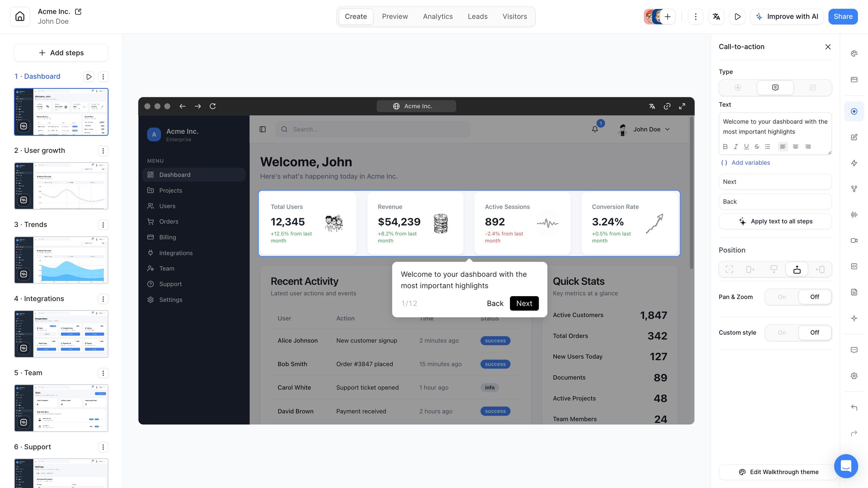The width and height of the screenshot is (868, 488).
Task: Play step 1 Dashboard from the step list
Action: tap(88, 77)
